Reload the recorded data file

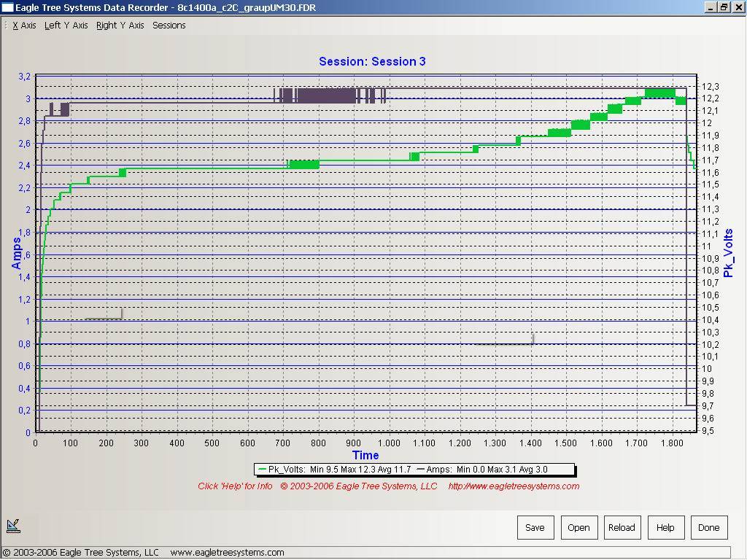pyautogui.click(x=622, y=527)
